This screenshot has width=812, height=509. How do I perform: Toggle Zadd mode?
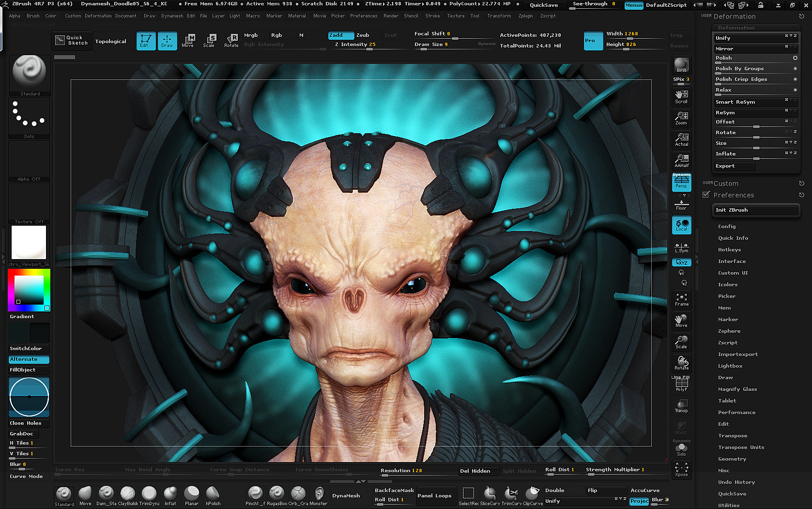pos(341,35)
